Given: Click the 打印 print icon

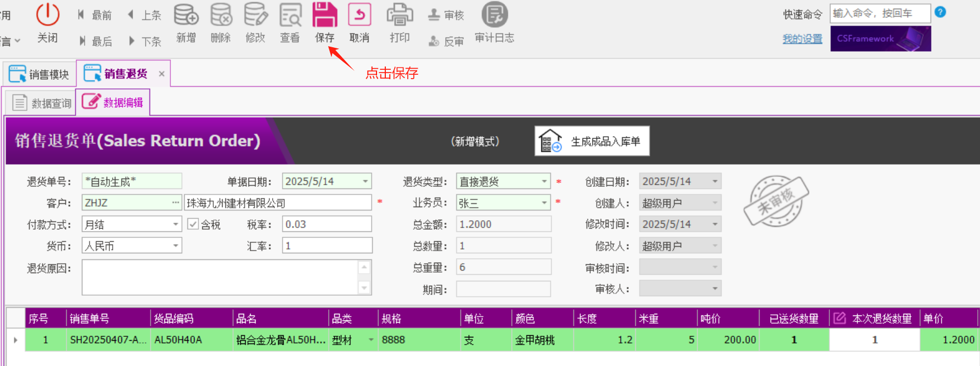Looking at the screenshot, I should pyautogui.click(x=400, y=15).
